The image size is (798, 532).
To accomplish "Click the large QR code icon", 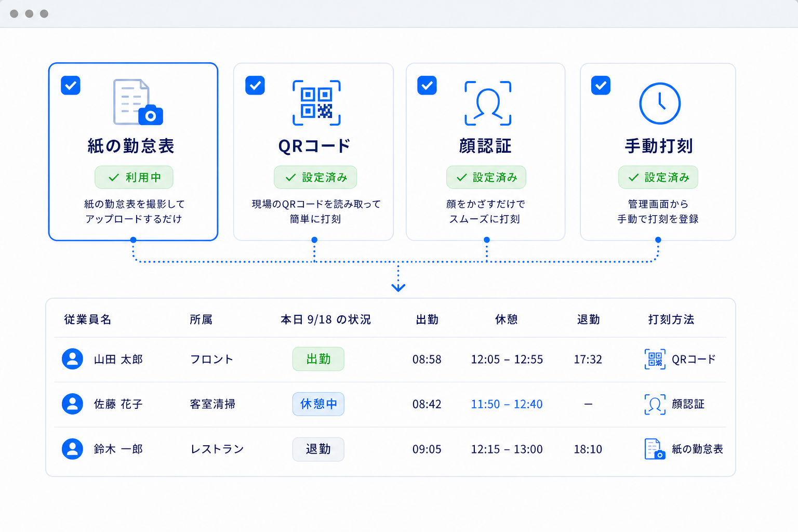I will 316,103.
